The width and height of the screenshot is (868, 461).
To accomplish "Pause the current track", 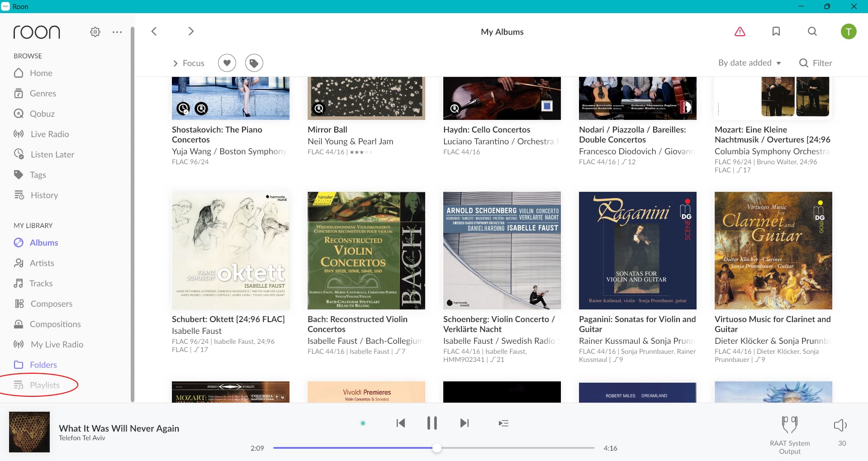I will [432, 423].
